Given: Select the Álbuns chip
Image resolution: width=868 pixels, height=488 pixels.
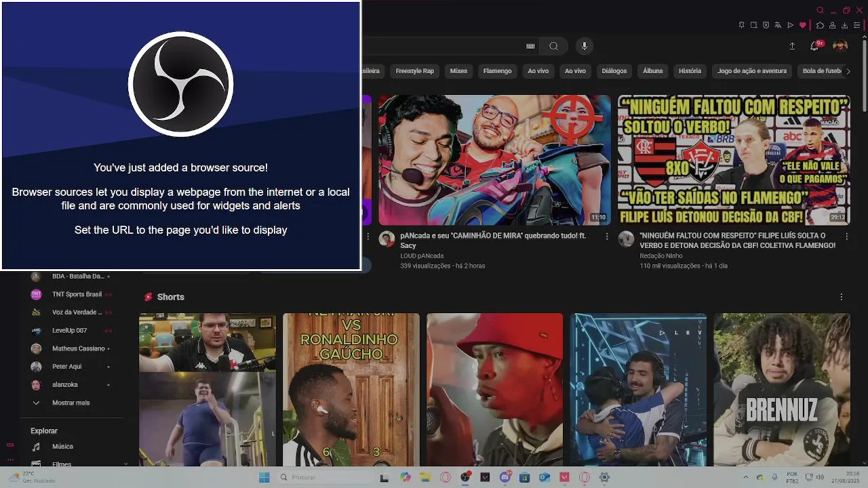Looking at the screenshot, I should tap(652, 70).
